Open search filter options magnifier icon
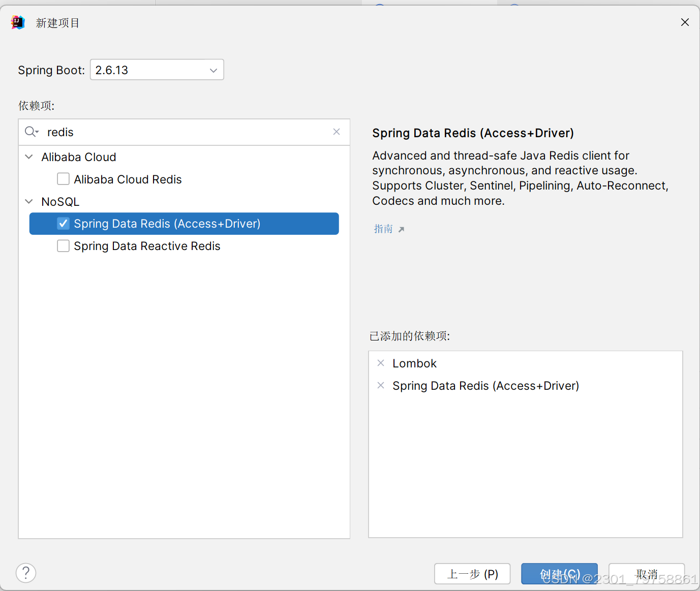Screen dimensions: 700x591 pyautogui.click(x=31, y=132)
